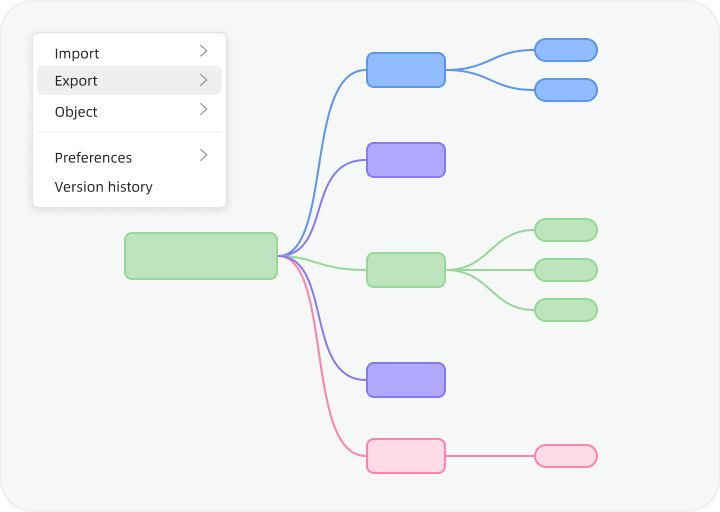Image resolution: width=720 pixels, height=512 pixels.
Task: Click the topmost blue leaf node
Action: pos(565,50)
